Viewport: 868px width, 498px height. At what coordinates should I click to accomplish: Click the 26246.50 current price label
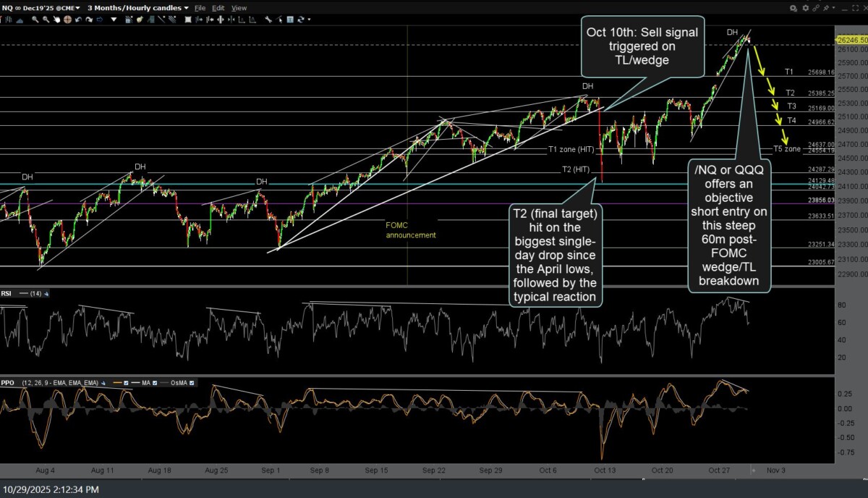pos(854,40)
